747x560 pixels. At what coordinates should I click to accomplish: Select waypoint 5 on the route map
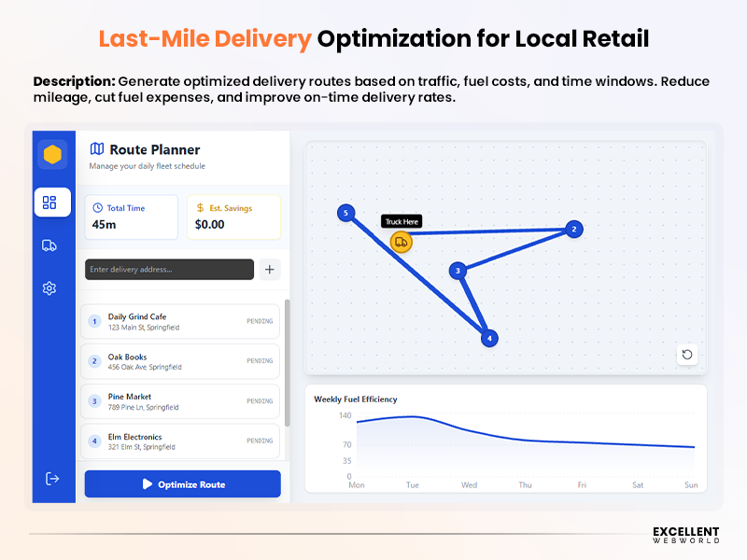pos(346,213)
